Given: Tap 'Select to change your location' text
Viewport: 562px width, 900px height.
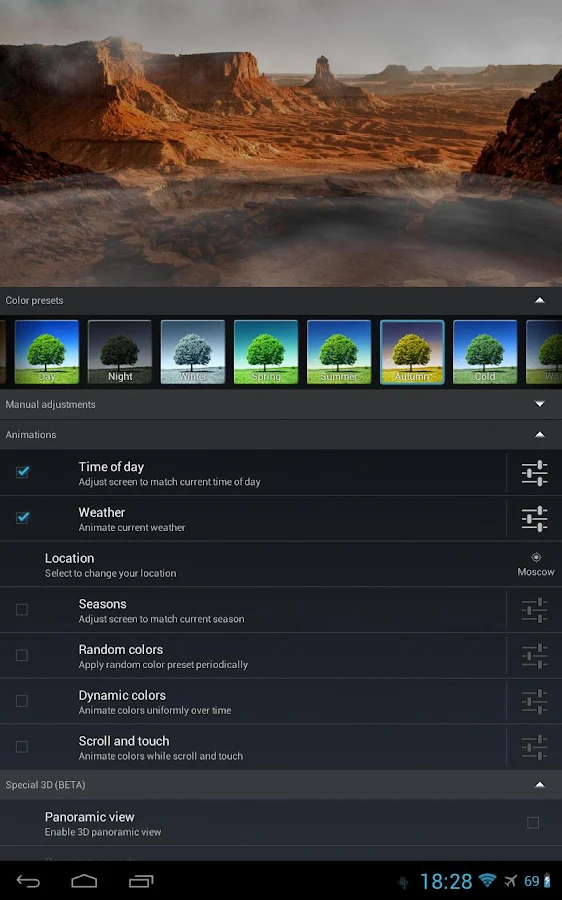Looking at the screenshot, I should [110, 573].
